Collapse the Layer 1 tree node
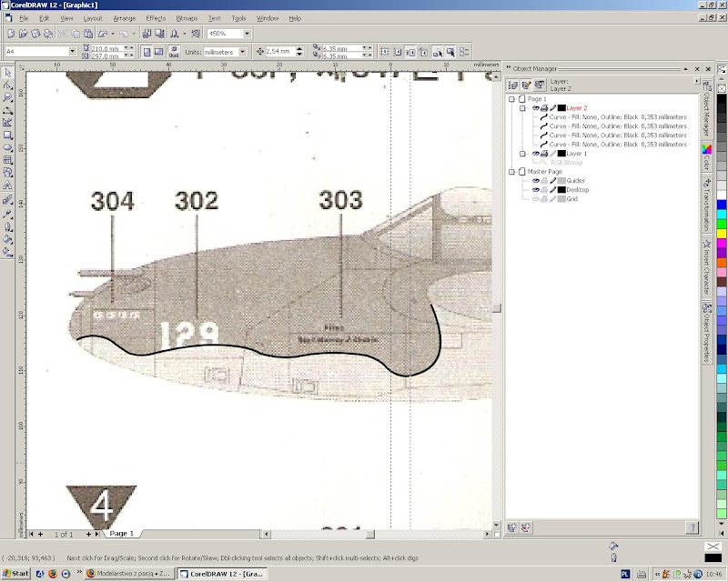Image resolution: width=728 pixels, height=582 pixels. click(x=522, y=154)
